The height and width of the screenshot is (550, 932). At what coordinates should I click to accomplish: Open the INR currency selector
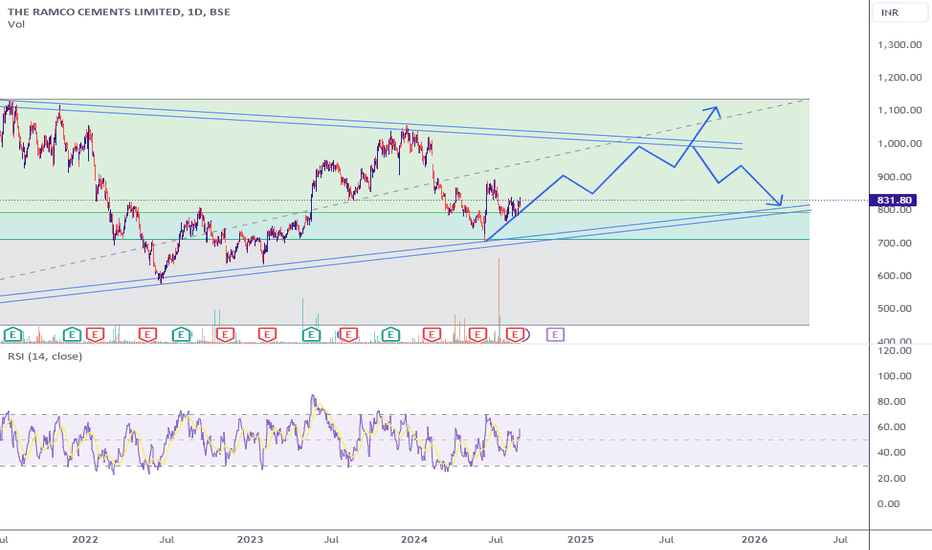tap(900, 12)
